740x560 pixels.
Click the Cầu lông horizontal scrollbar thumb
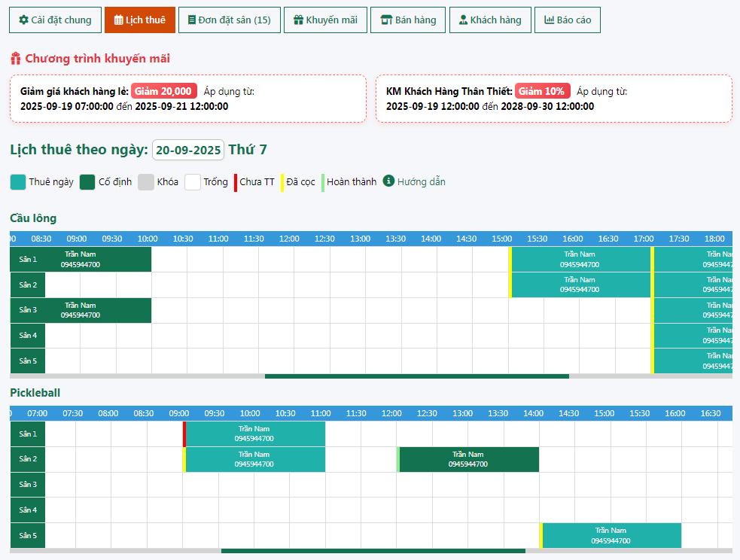[x=416, y=376]
